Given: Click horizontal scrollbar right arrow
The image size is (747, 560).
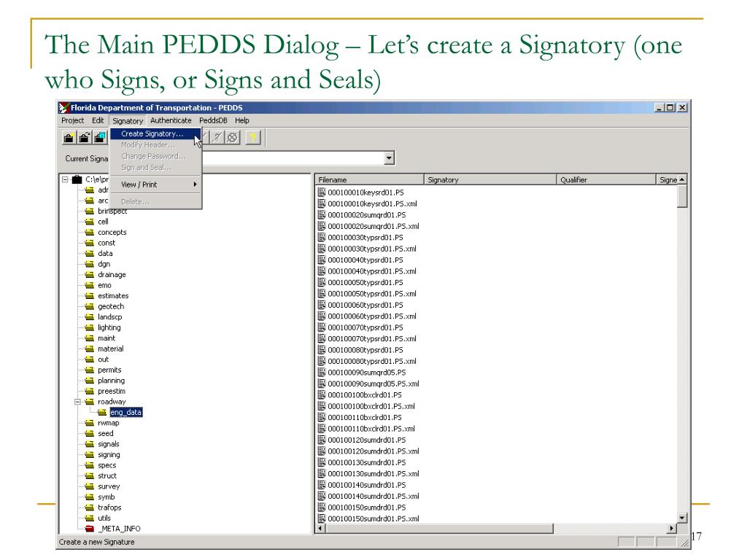Looking at the screenshot, I should coord(672,528).
